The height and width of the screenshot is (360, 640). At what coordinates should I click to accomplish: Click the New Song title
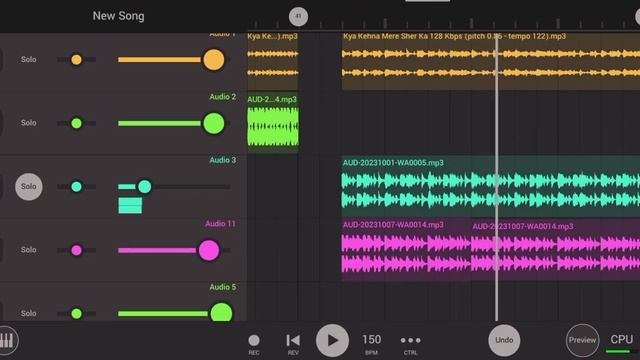(118, 16)
